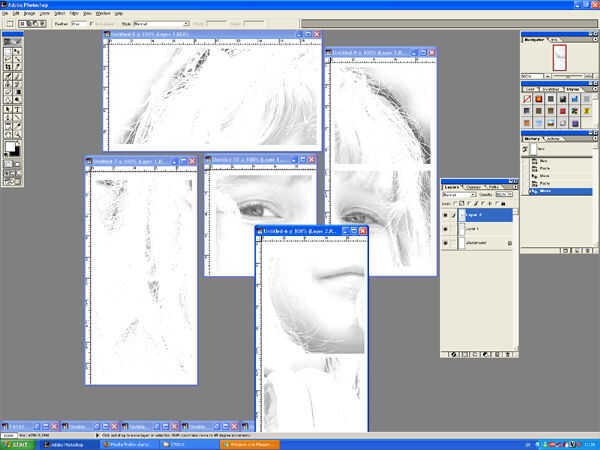600x450 pixels.
Task: Select the Type tool
Action: (17, 109)
